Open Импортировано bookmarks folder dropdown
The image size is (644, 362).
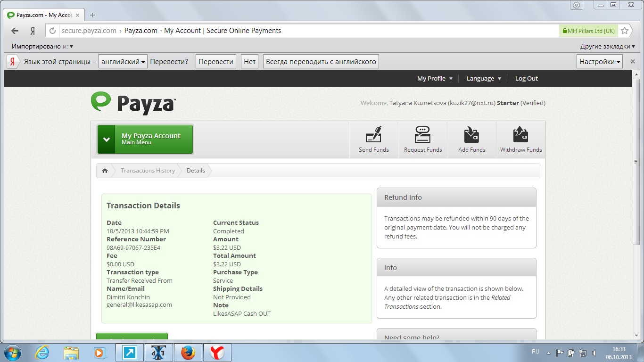(42, 47)
